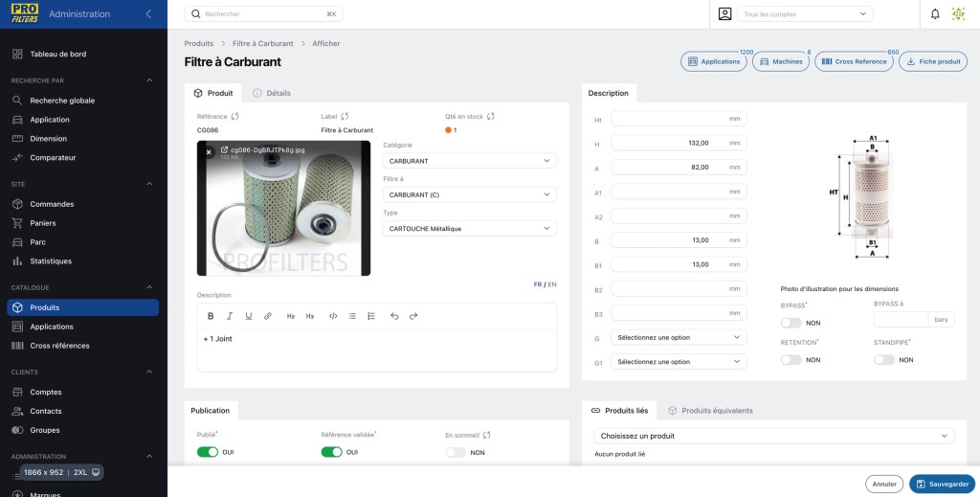Screen dimensions: 980x497
Task: Apply H3 heading in Description editor
Action: point(310,316)
